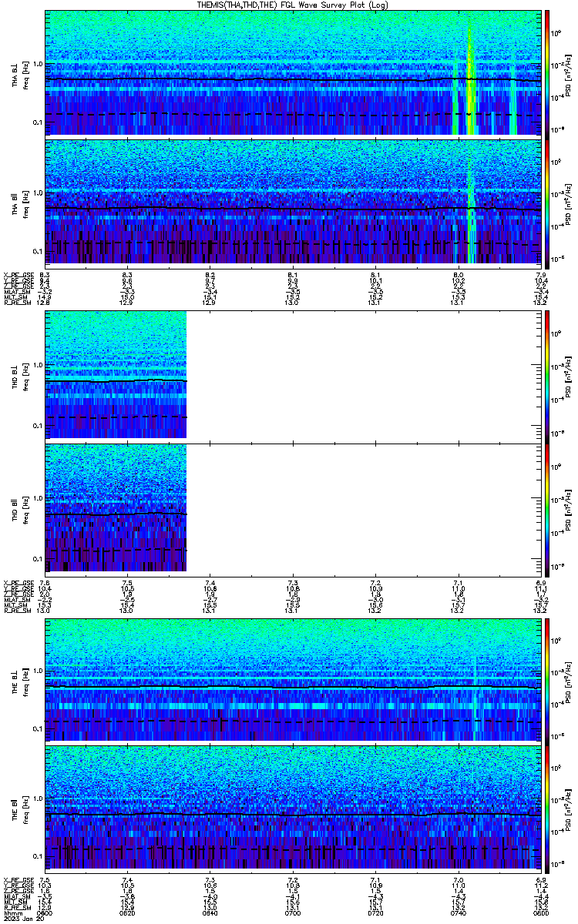
Task: Click the THD B⊥ spectrogram data region
Action: (116, 374)
